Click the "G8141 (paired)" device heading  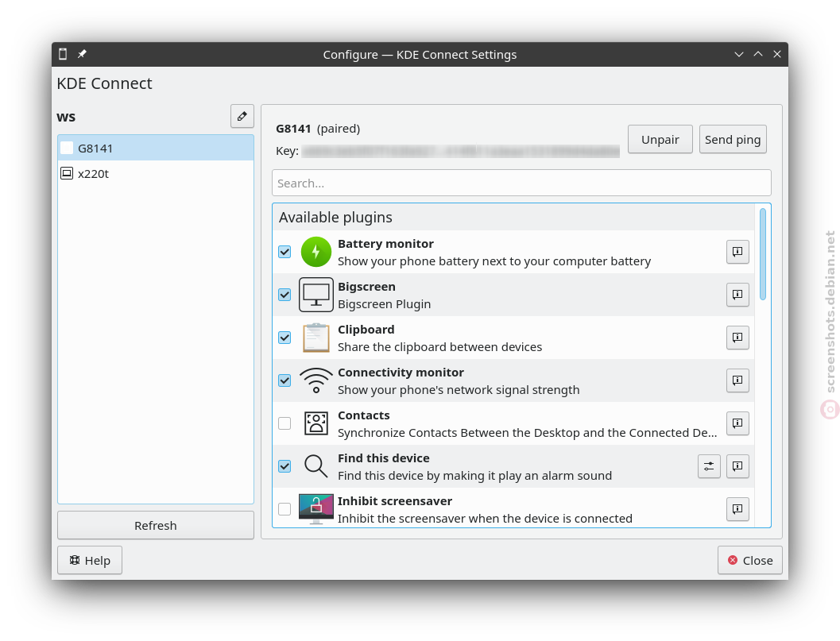tap(318, 129)
